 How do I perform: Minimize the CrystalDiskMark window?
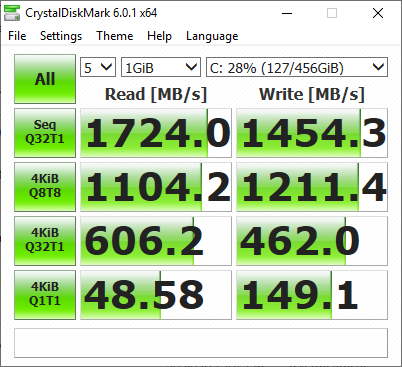(x=287, y=13)
